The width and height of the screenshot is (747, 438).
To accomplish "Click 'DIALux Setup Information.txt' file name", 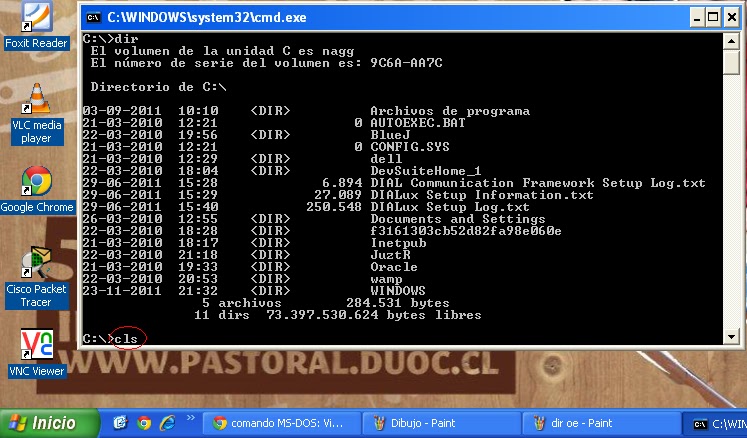I will [x=482, y=195].
